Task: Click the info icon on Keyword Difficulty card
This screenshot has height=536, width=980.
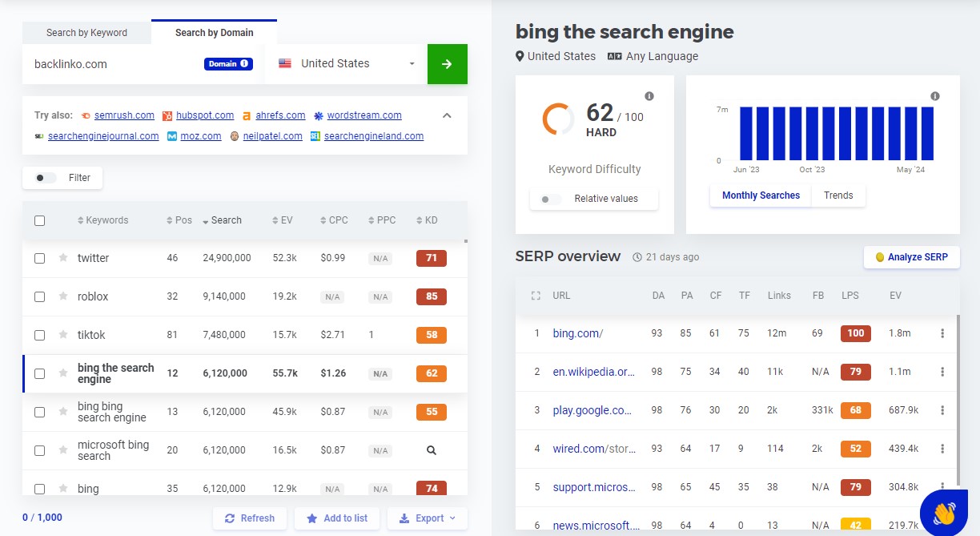Action: point(649,96)
